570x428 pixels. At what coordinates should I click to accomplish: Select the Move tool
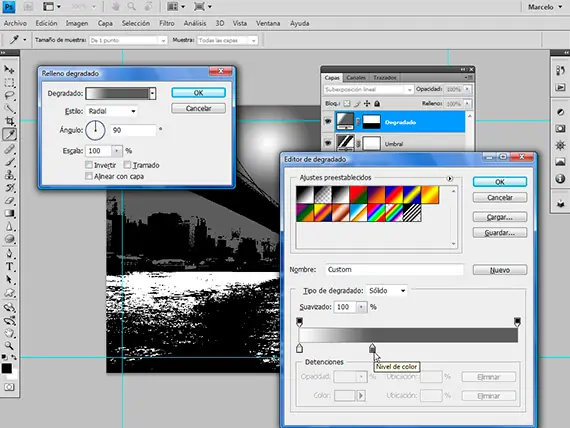pyautogui.click(x=9, y=69)
